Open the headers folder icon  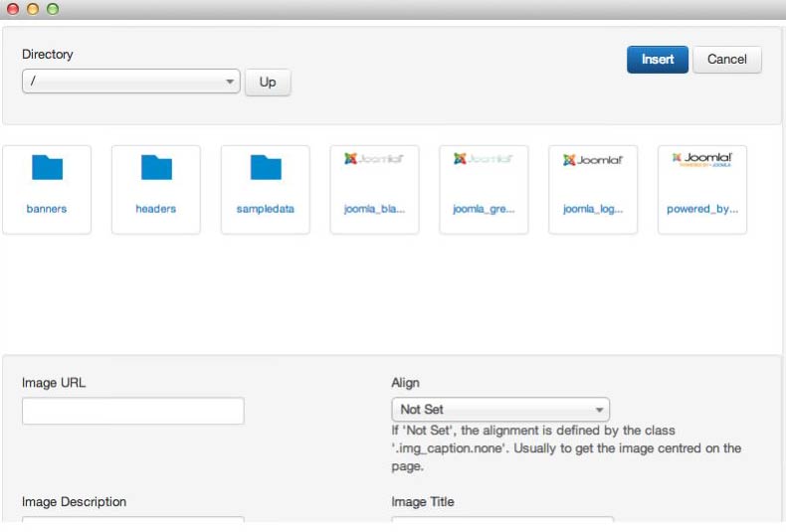(156, 167)
